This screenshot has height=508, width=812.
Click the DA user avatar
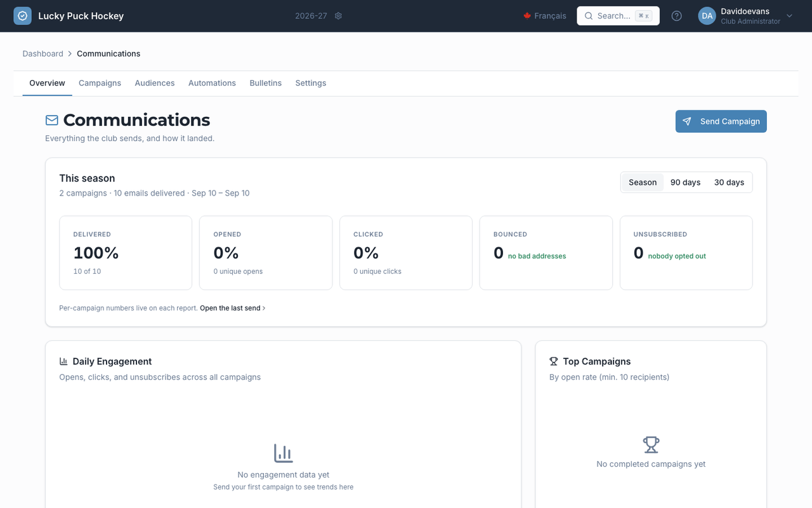coord(707,16)
